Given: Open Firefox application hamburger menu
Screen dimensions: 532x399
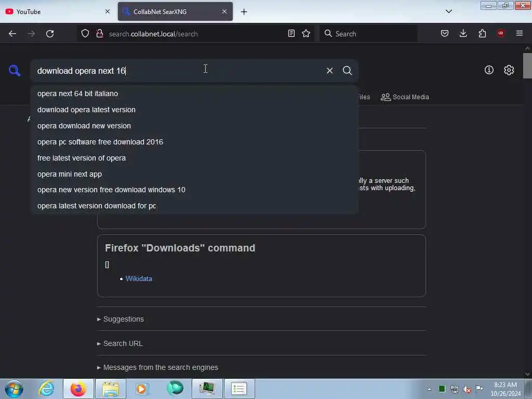Looking at the screenshot, I should click(x=520, y=33).
